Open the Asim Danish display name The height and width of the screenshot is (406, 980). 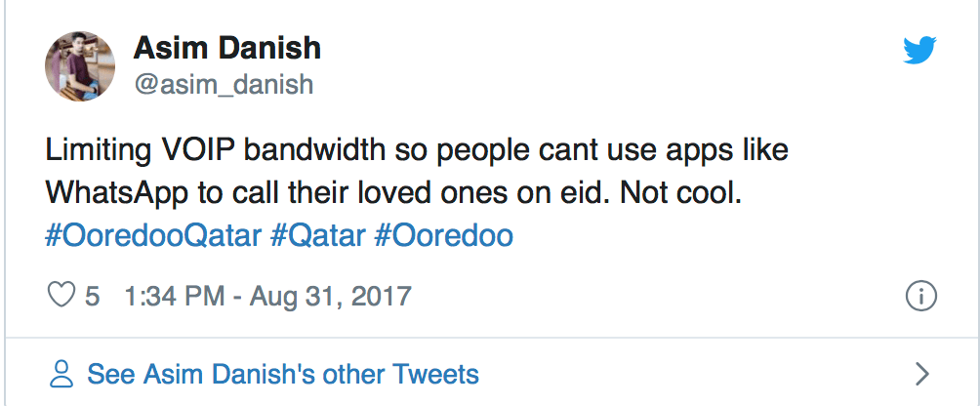click(x=226, y=48)
